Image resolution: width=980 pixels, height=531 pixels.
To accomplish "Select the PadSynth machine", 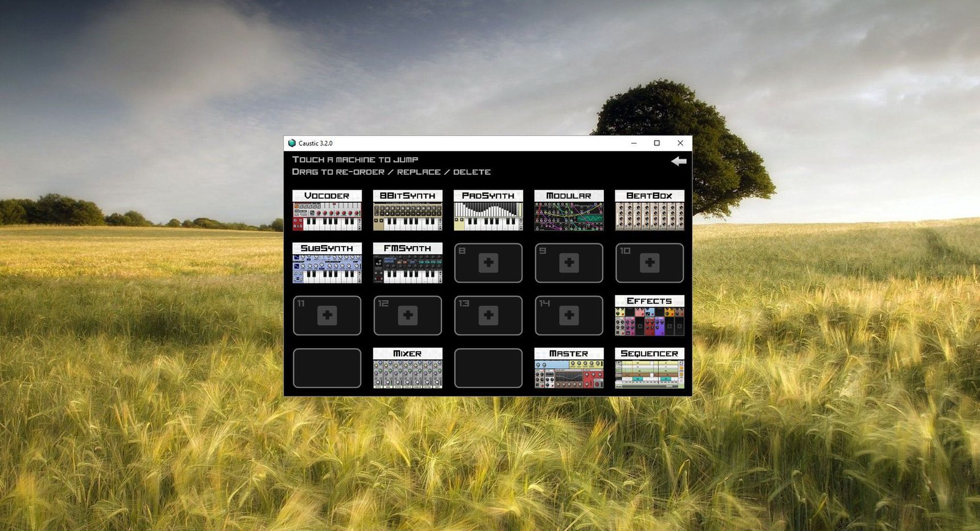I will pyautogui.click(x=488, y=210).
